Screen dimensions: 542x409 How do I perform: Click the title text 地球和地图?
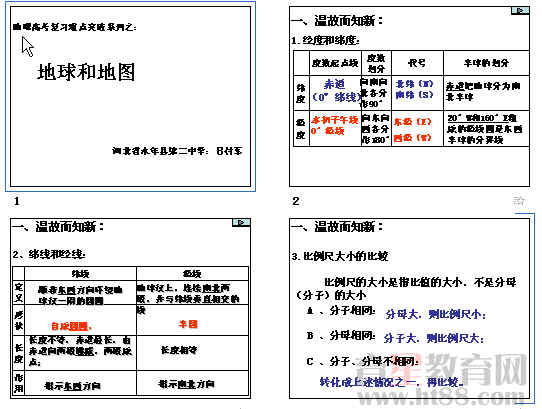86,72
